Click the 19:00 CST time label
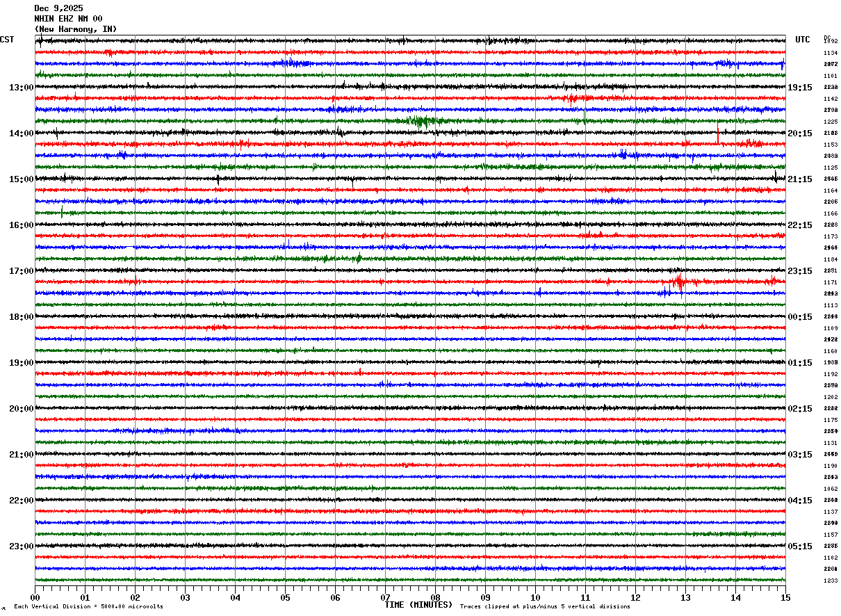Viewport: 841px width, 616px height. 22,363
